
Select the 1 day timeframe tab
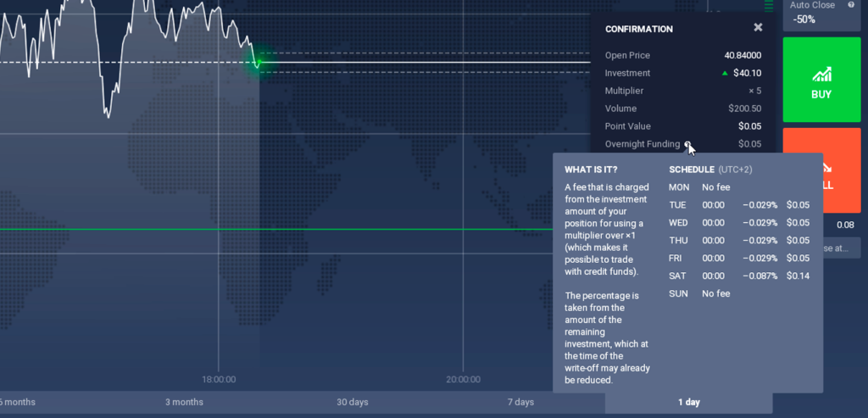point(688,403)
